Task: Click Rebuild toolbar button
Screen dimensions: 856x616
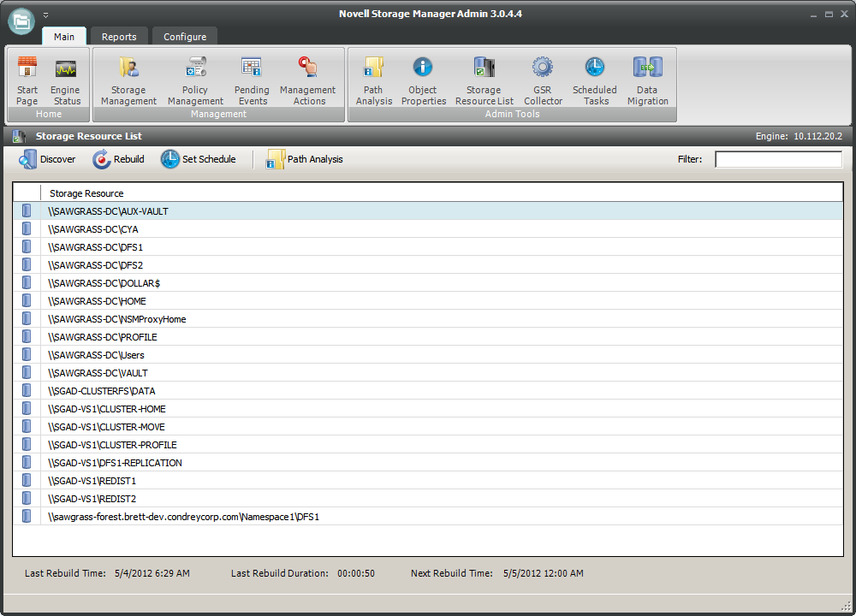Action: pyautogui.click(x=118, y=159)
